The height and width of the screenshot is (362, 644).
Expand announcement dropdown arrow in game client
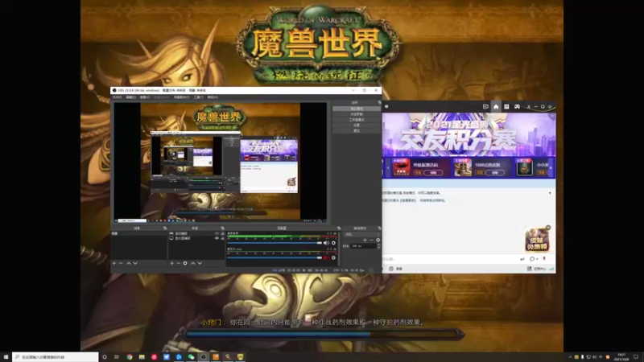click(550, 193)
